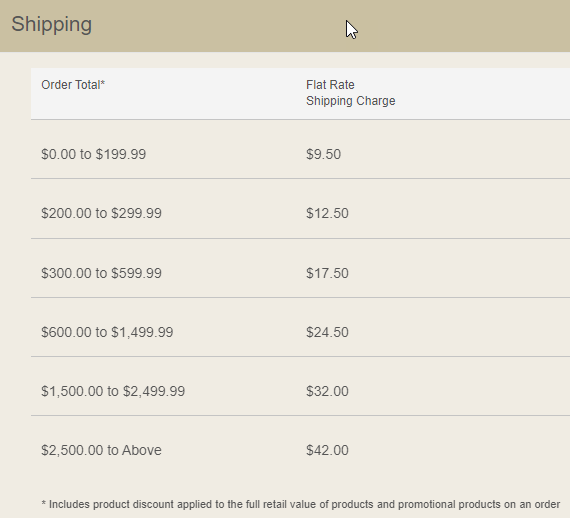Click the word Shipping in tan banner
This screenshot has width=570, height=518.
coord(52,25)
